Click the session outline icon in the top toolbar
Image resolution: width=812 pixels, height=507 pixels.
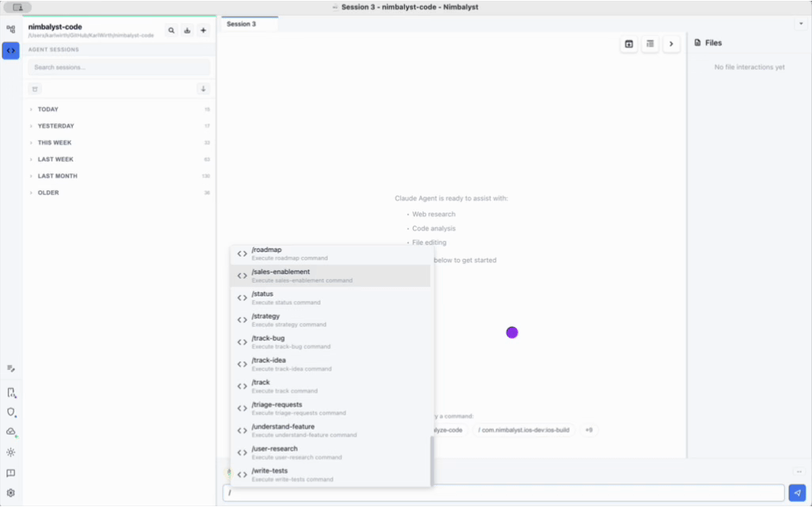coord(650,44)
